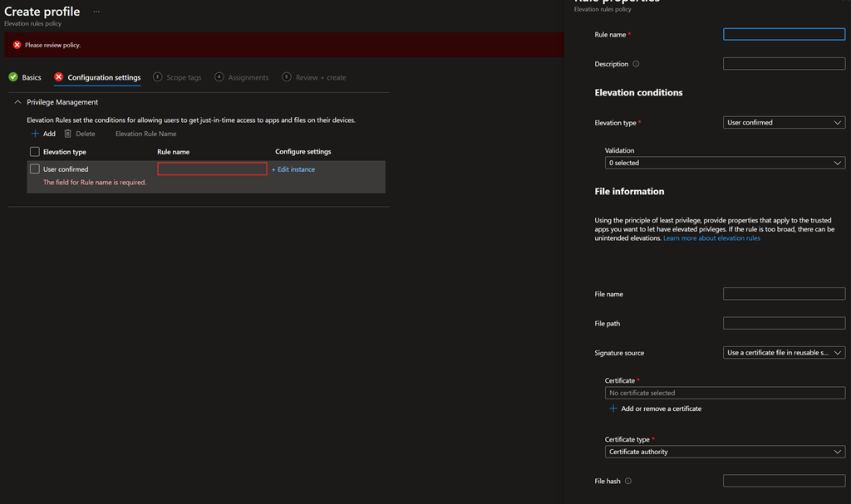Click the Edit instance link
The height and width of the screenshot is (504, 851).
293,169
